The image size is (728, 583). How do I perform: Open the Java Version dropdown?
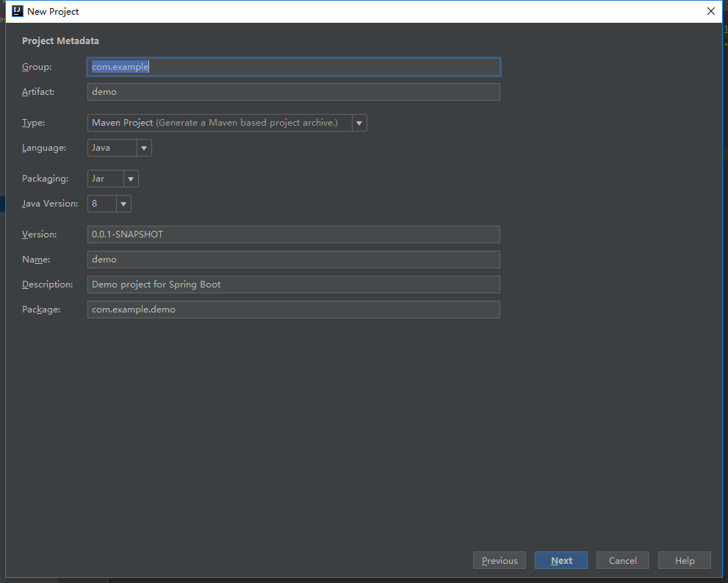tap(109, 204)
